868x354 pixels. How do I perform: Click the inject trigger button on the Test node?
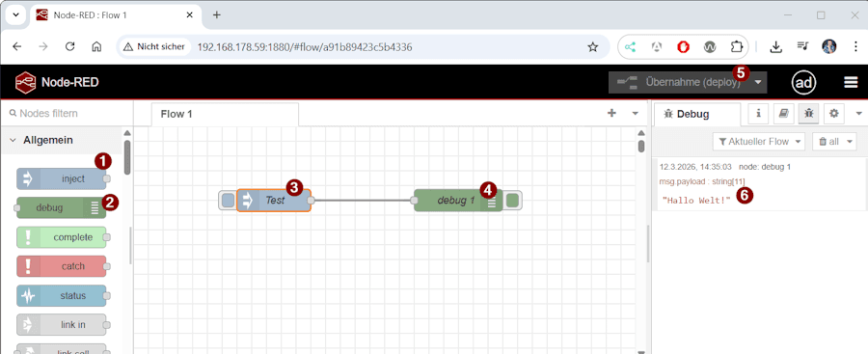(228, 201)
